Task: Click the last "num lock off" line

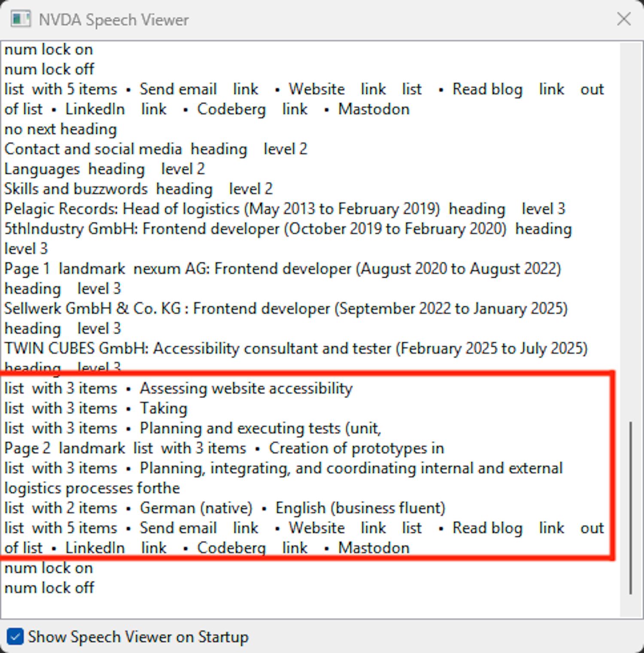Action: [x=49, y=588]
